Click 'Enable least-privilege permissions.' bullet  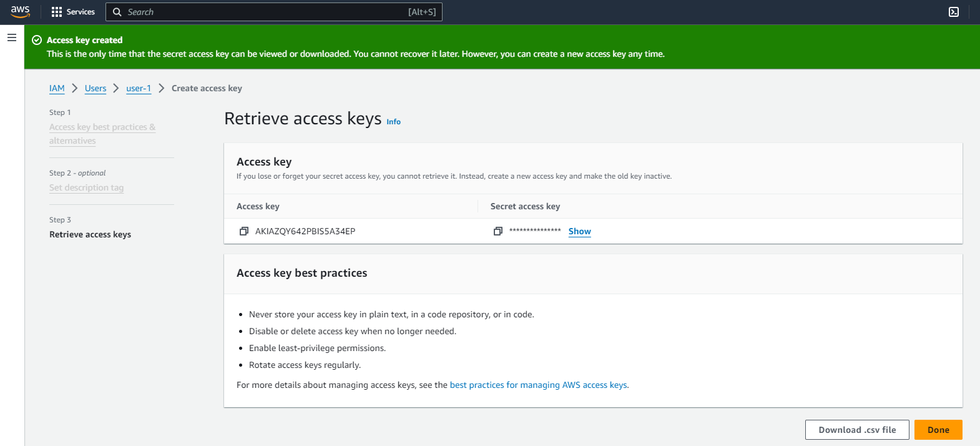[x=317, y=348]
